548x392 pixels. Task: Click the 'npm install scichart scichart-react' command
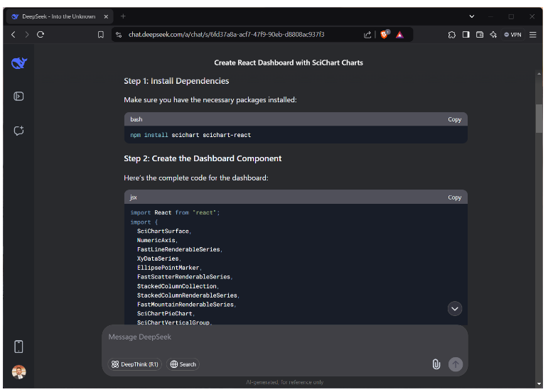point(190,135)
